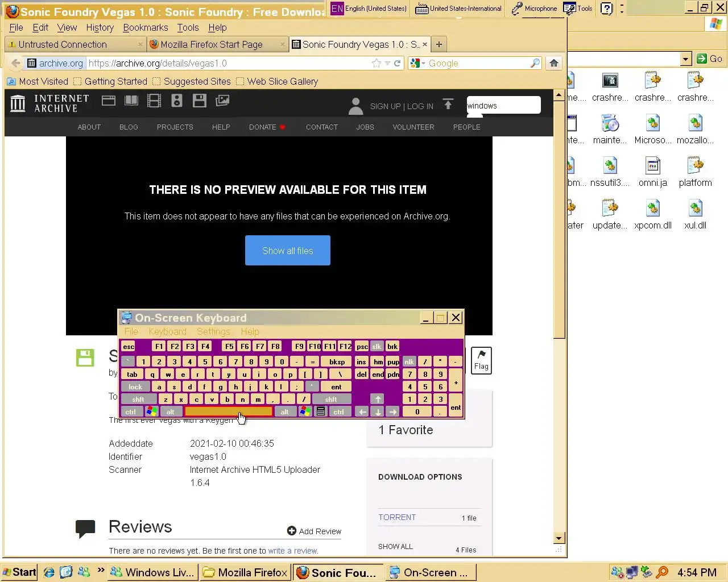Open crashre... file with monitor icon
Screen dimensions: 728x582
(610, 81)
